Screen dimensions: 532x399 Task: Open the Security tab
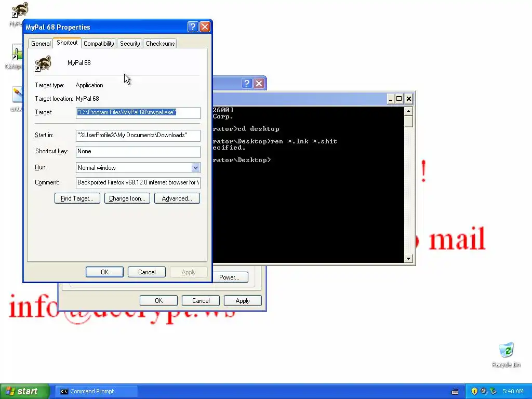[x=130, y=44]
